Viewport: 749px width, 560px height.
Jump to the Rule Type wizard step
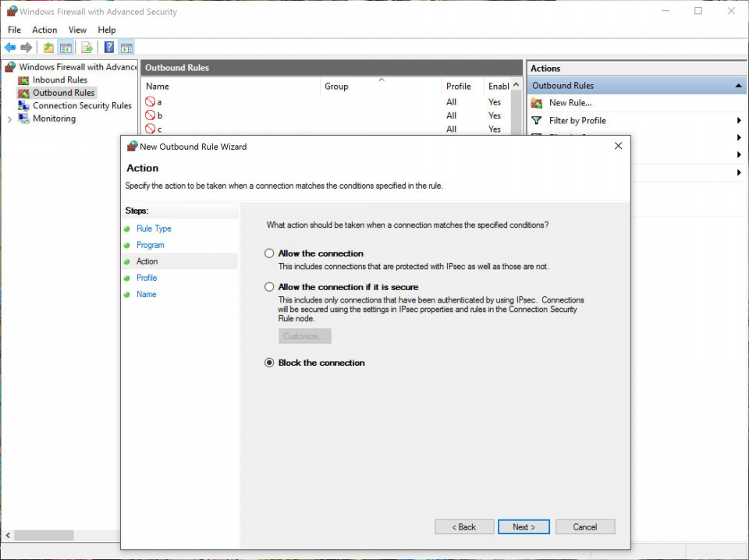point(154,229)
